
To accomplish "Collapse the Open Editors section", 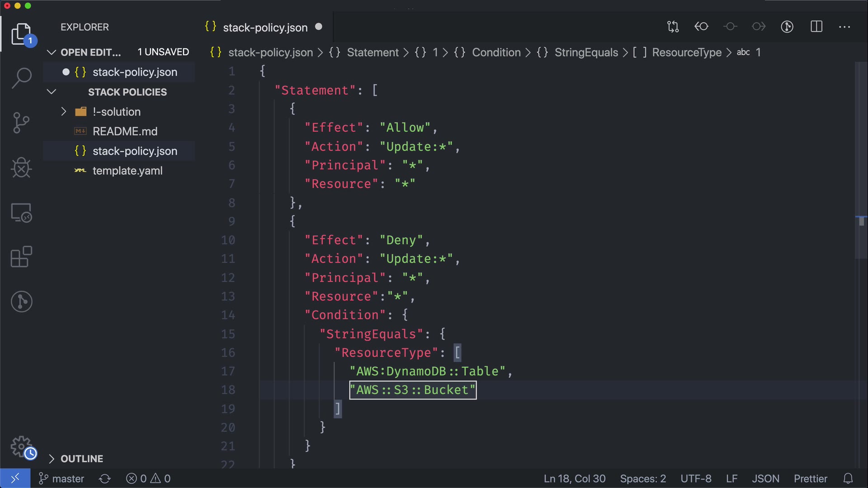I will click(52, 52).
